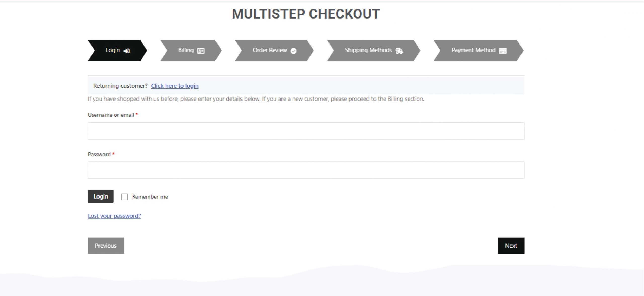Viewport: 644px width, 296px height.
Task: Click the checkmark icon in the Order Review step
Action: click(293, 51)
